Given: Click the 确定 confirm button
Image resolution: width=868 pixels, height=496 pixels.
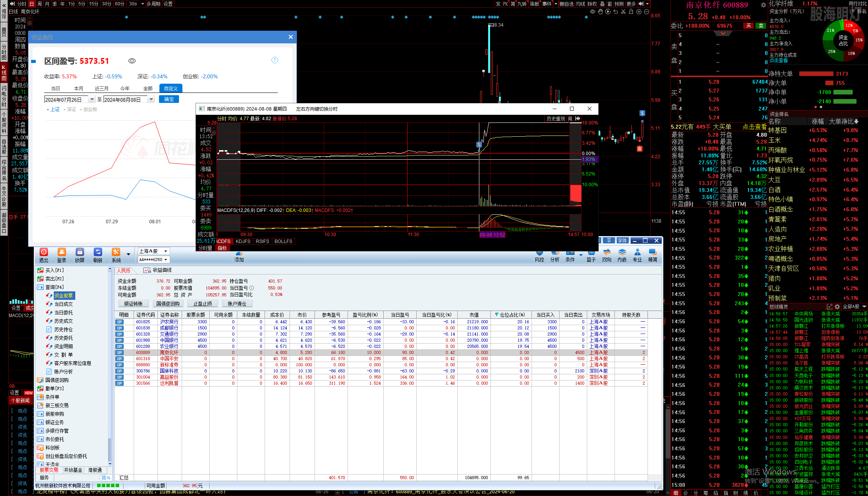Looking at the screenshot, I should [x=169, y=99].
